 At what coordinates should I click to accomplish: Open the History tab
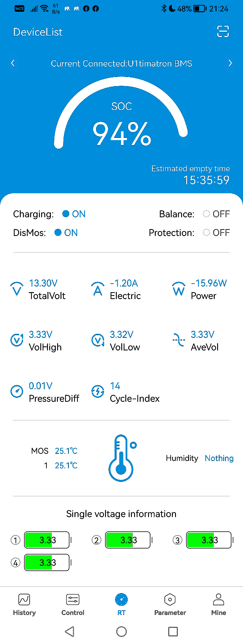pos(24,604)
